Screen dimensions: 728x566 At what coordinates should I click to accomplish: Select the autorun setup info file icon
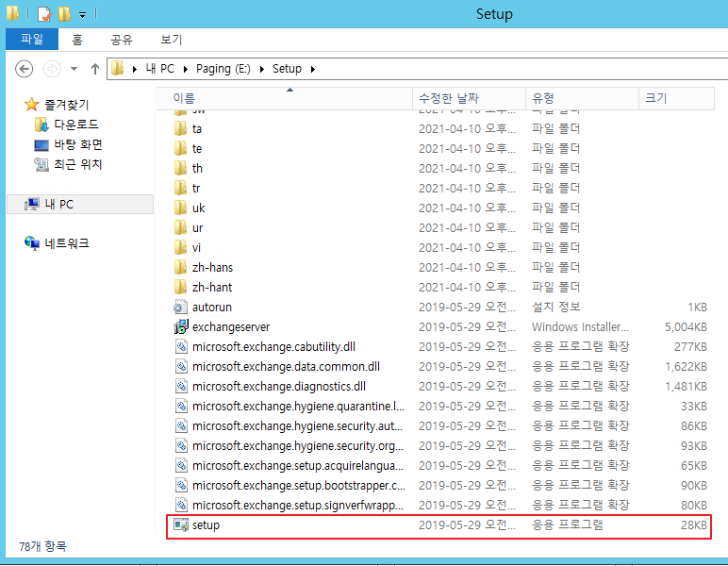pyautogui.click(x=180, y=307)
